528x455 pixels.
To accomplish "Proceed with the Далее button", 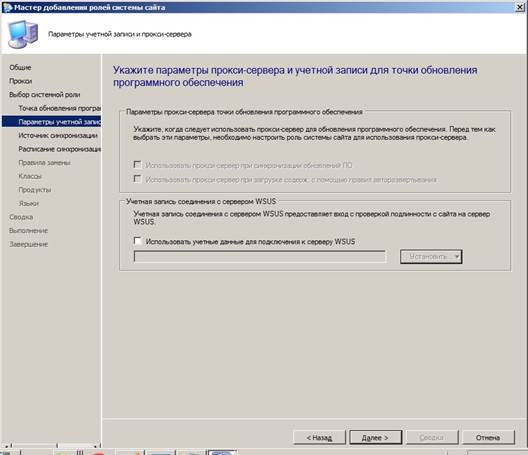I will (x=375, y=437).
